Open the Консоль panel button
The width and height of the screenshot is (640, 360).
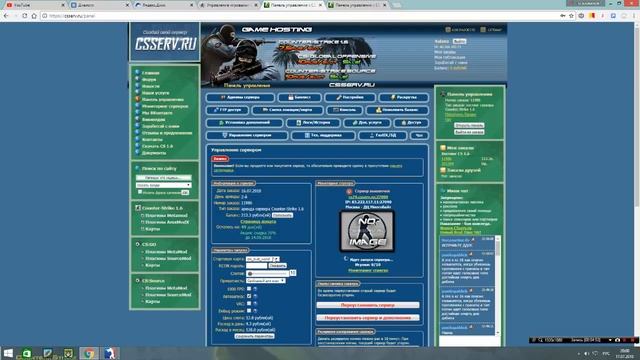[x=344, y=110]
